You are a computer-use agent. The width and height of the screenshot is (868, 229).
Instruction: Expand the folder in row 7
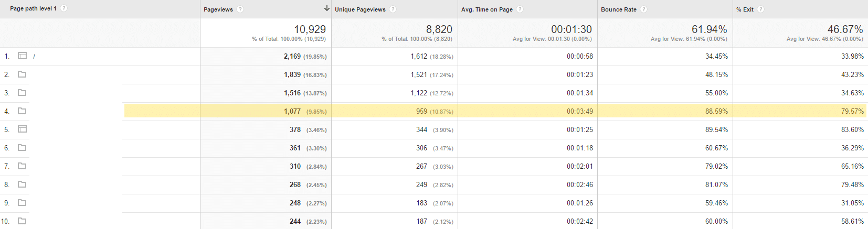coord(22,166)
